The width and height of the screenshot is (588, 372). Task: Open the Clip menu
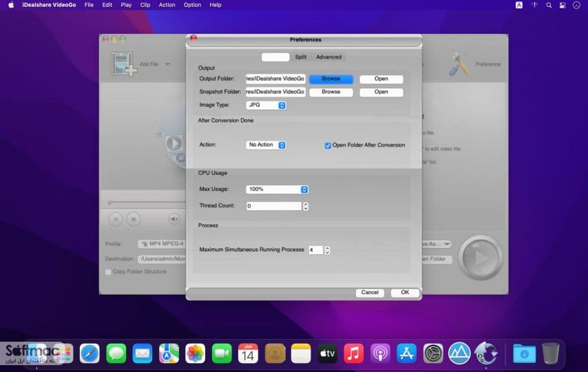pos(145,5)
